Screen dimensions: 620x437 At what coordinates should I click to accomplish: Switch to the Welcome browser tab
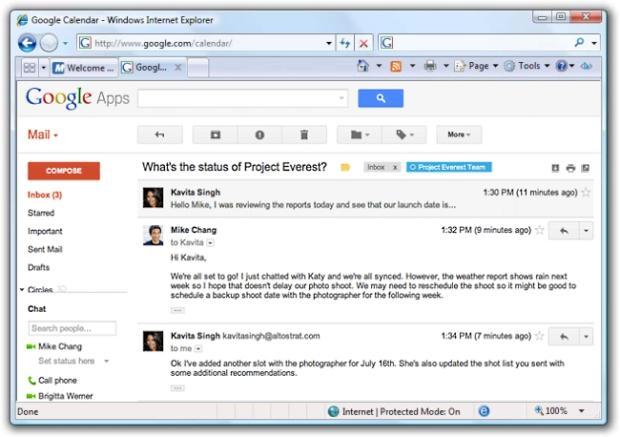click(x=84, y=68)
